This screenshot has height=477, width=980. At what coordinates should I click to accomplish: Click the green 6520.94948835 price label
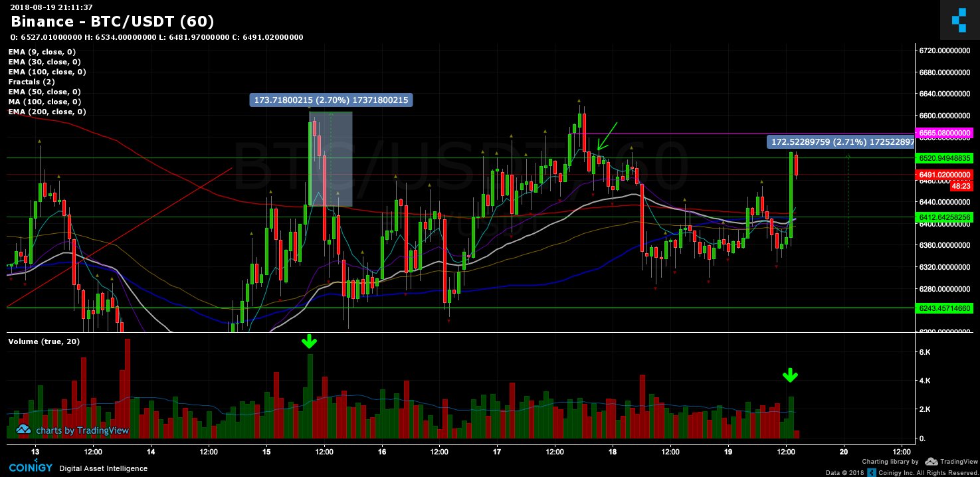click(944, 158)
